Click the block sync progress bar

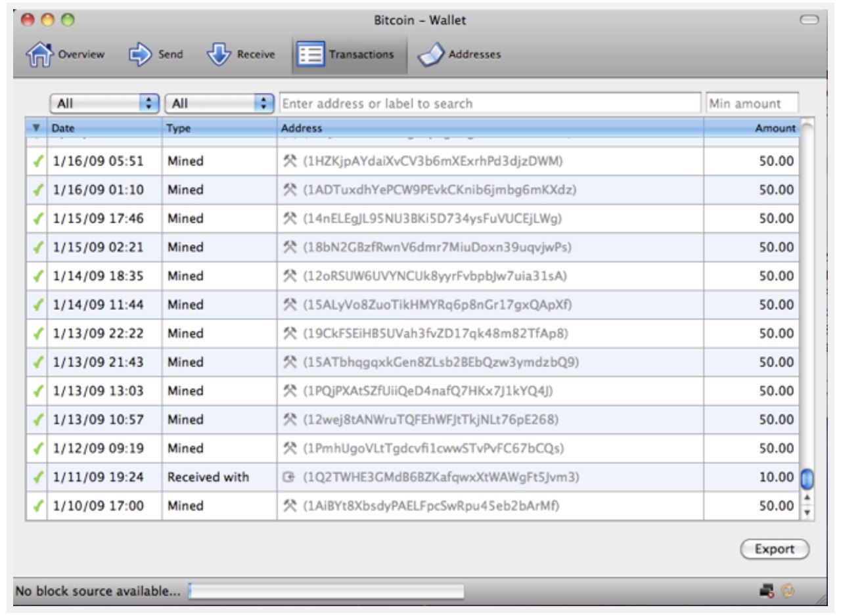pos(326,591)
